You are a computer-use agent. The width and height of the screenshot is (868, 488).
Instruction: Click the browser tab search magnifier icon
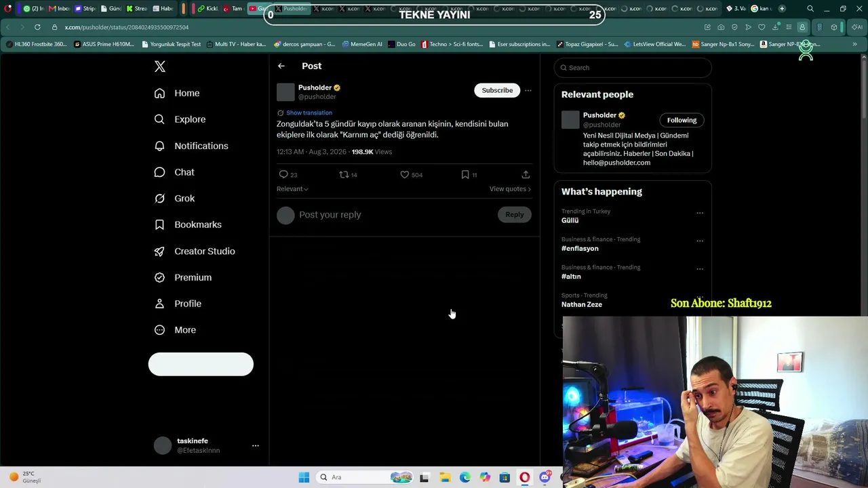(x=810, y=9)
